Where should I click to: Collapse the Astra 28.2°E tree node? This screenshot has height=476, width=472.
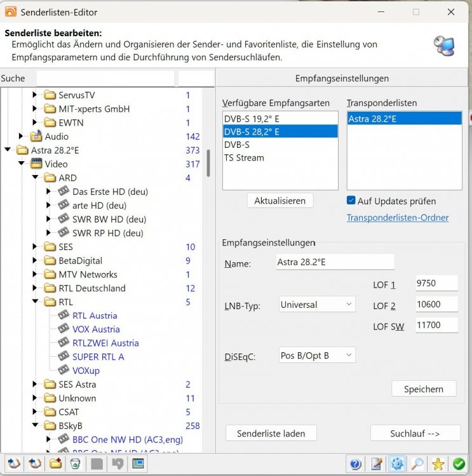8,150
